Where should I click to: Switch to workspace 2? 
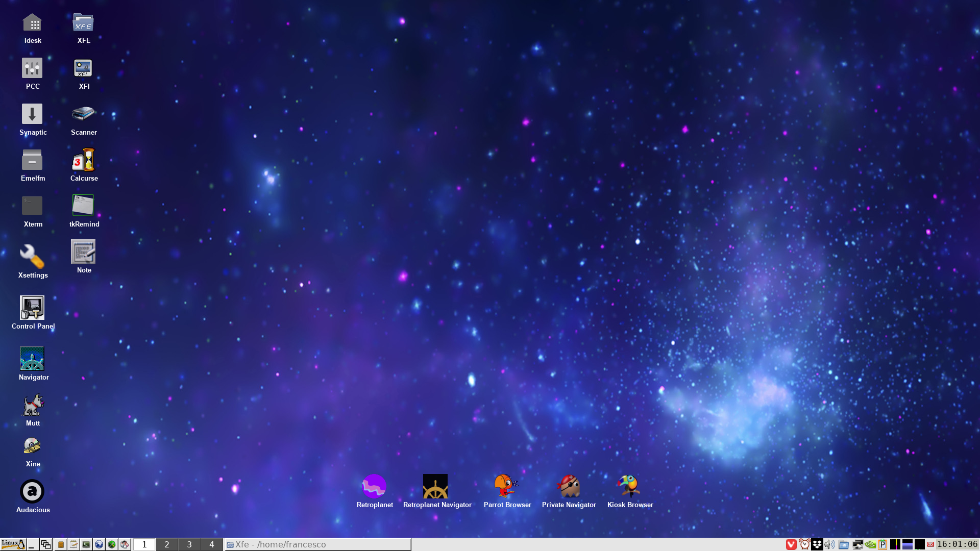coord(166,544)
